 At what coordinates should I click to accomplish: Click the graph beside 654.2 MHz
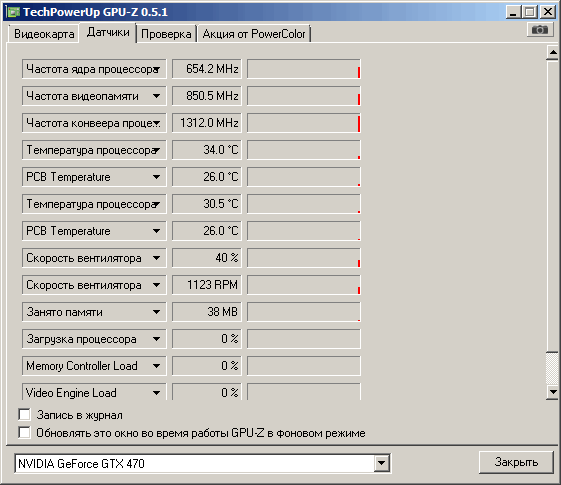click(304, 69)
